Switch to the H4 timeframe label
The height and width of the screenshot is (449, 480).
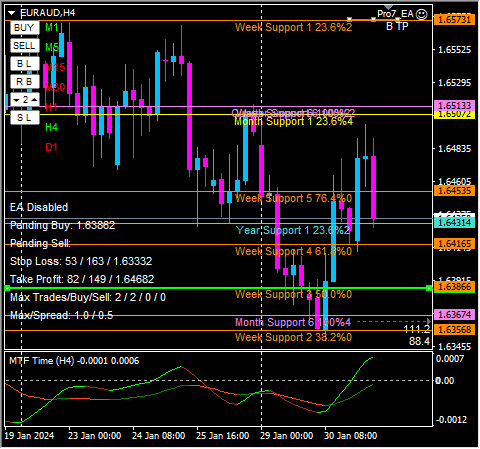51,127
